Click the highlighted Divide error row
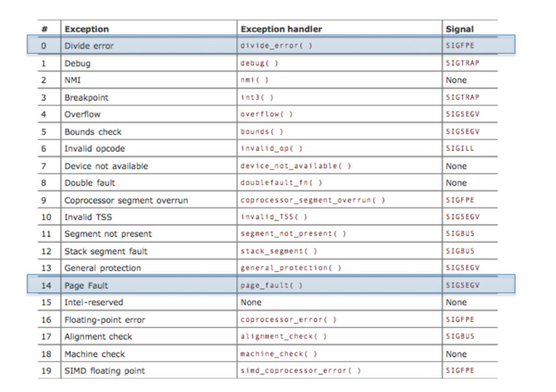556x392 pixels. 271,46
